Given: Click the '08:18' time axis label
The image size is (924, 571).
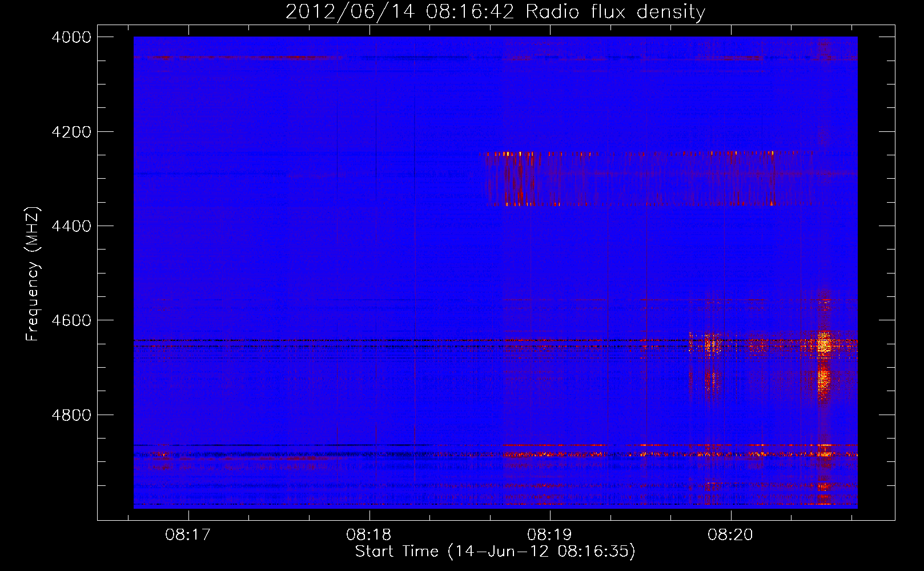Looking at the screenshot, I should coord(369,535).
